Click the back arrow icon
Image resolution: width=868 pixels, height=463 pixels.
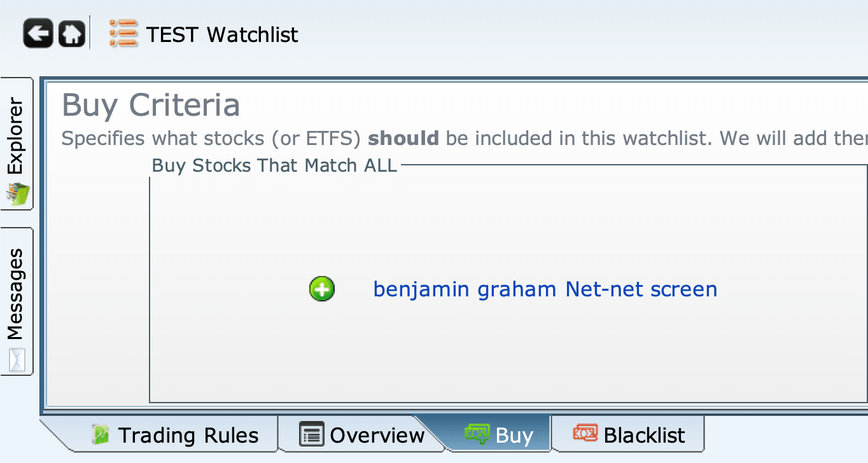click(38, 34)
